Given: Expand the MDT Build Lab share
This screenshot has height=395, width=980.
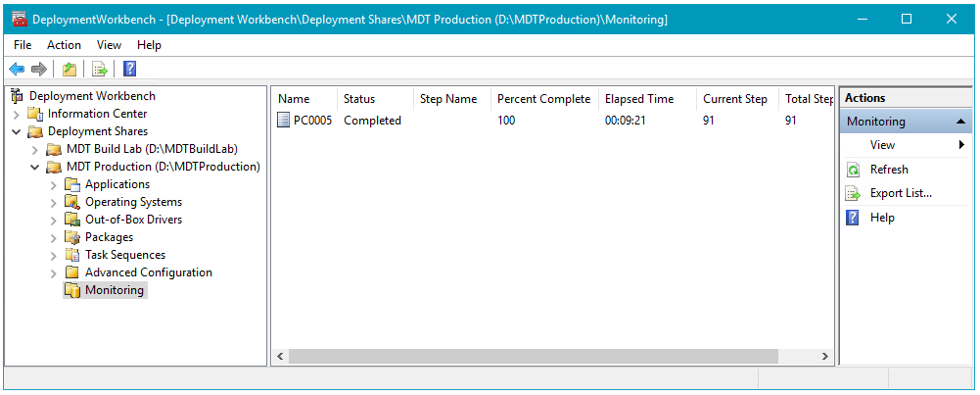Looking at the screenshot, I should (x=35, y=149).
